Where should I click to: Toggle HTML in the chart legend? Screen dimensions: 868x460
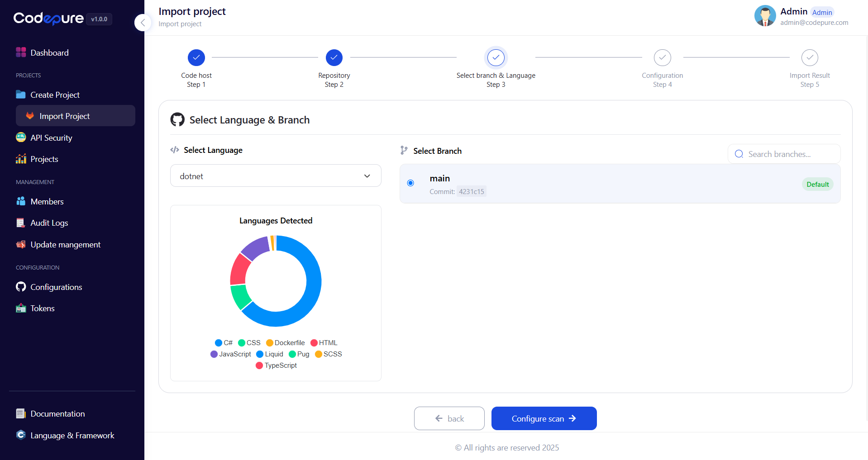pyautogui.click(x=324, y=343)
